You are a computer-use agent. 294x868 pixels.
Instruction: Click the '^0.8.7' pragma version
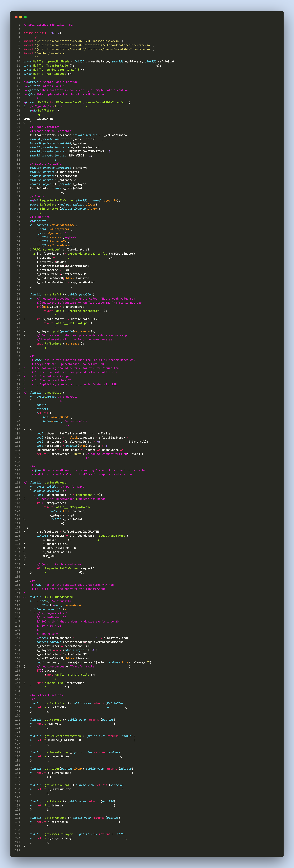pyautogui.click(x=55, y=33)
